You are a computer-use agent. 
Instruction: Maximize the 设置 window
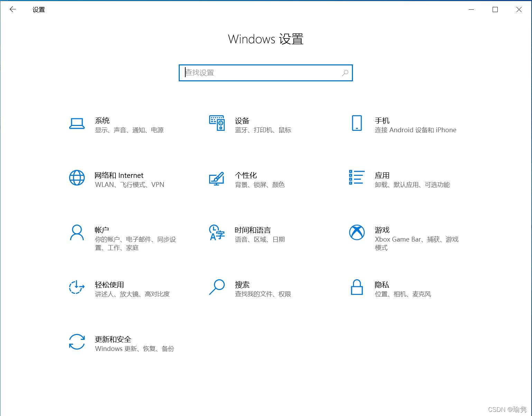tap(495, 10)
